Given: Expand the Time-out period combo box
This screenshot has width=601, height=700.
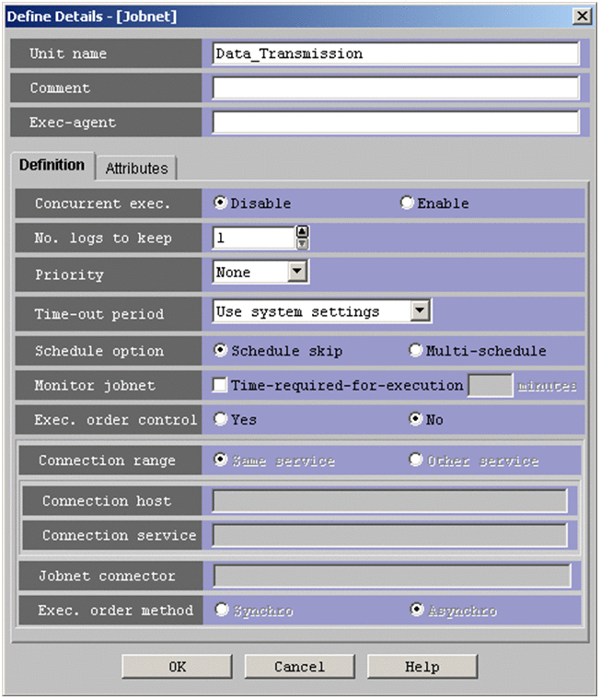Looking at the screenshot, I should (x=420, y=310).
